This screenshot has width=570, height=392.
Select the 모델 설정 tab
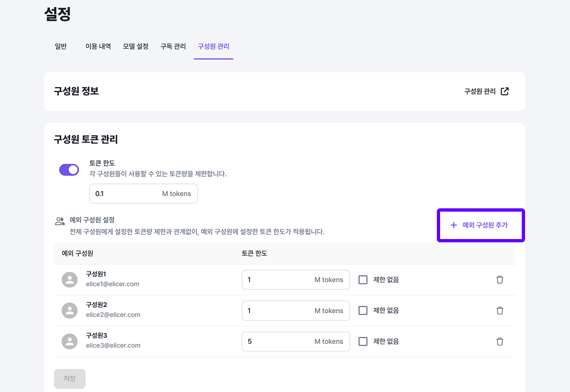[135, 47]
